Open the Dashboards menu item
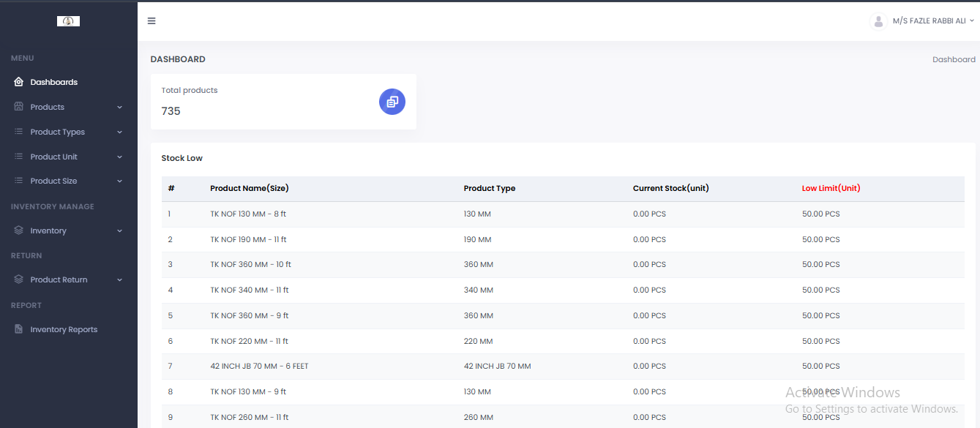Screen dimensions: 980x428 click(x=53, y=82)
